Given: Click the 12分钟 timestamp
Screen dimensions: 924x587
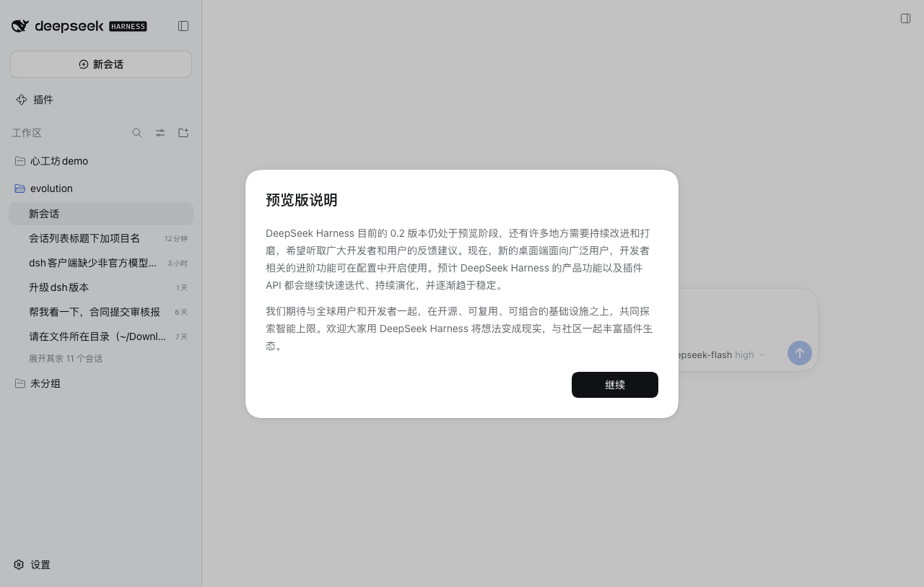Looking at the screenshot, I should tap(175, 238).
